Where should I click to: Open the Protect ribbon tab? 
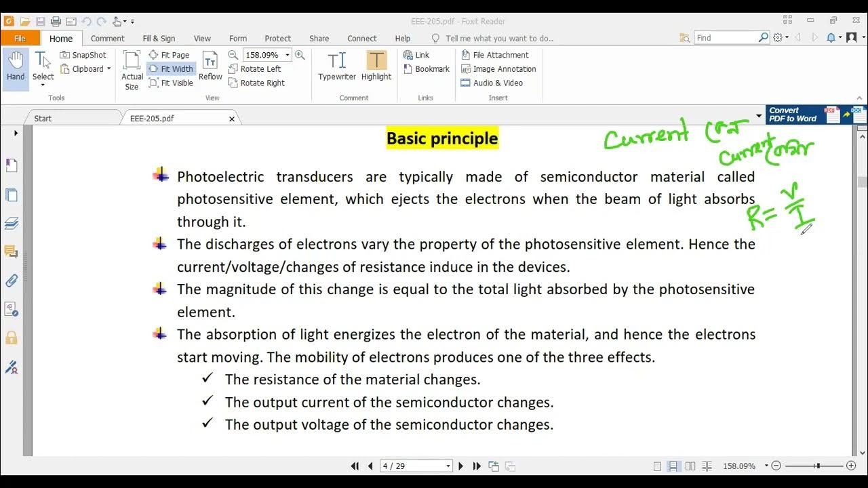coord(278,39)
